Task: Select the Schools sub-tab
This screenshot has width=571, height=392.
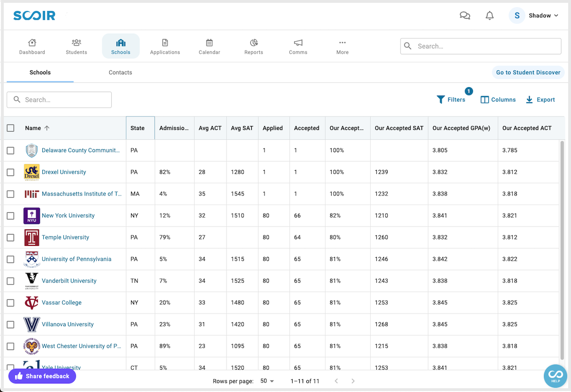Action: coord(40,72)
